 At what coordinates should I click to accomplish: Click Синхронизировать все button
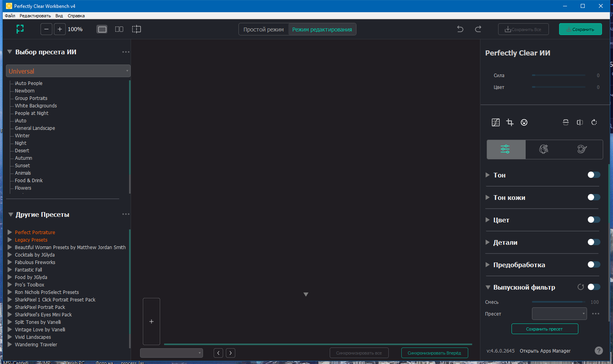tap(359, 353)
